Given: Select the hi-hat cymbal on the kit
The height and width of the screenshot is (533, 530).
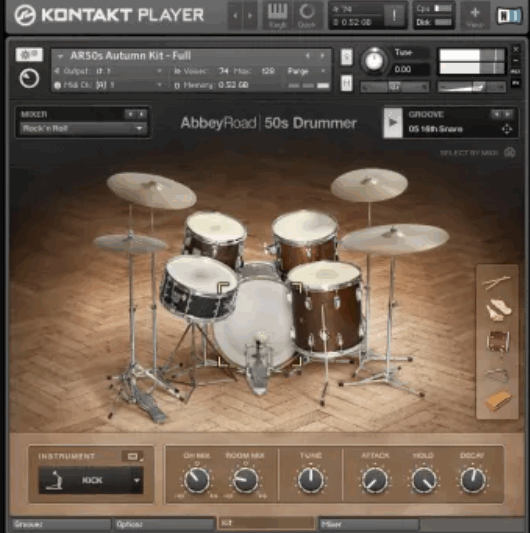Looking at the screenshot, I should click(130, 244).
